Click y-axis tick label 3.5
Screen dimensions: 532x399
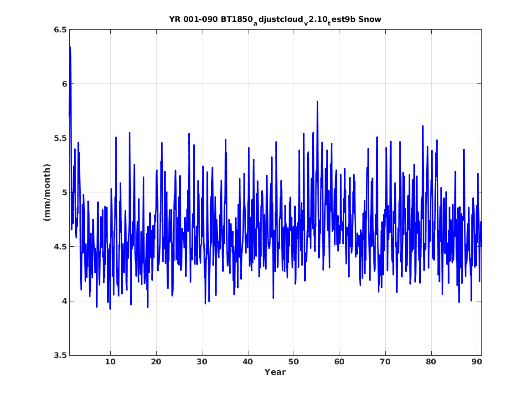pyautogui.click(x=60, y=355)
